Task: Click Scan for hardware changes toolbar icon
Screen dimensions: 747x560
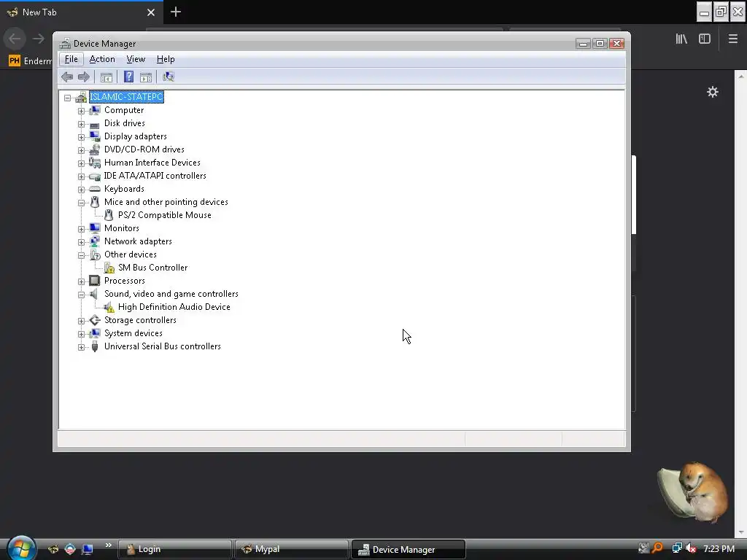Action: [169, 77]
